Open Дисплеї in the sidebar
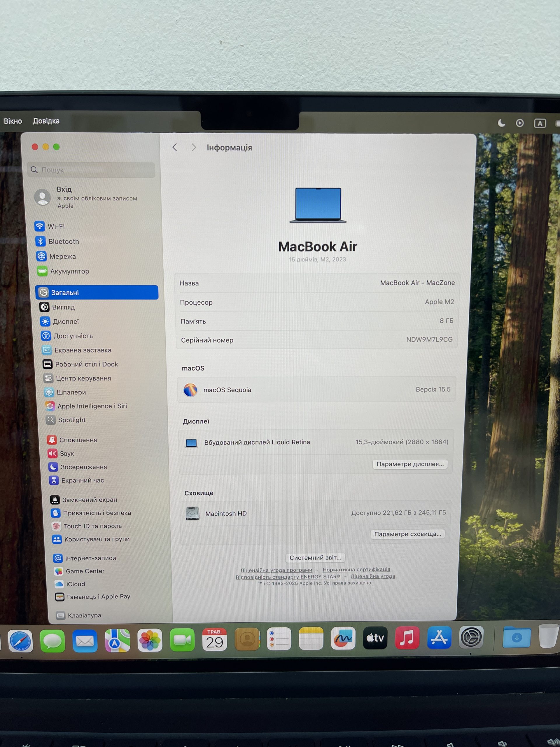Screen dimensions: 560x747 pyautogui.click(x=60, y=322)
